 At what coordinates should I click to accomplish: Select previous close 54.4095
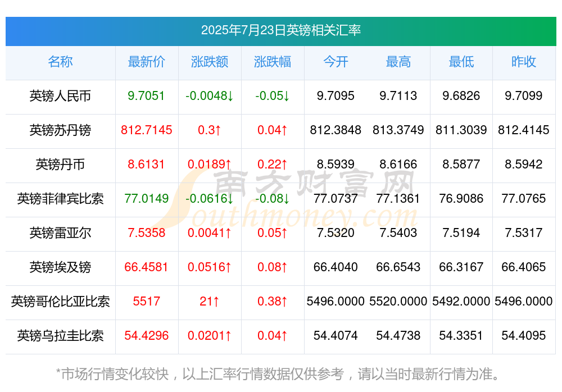point(524,336)
